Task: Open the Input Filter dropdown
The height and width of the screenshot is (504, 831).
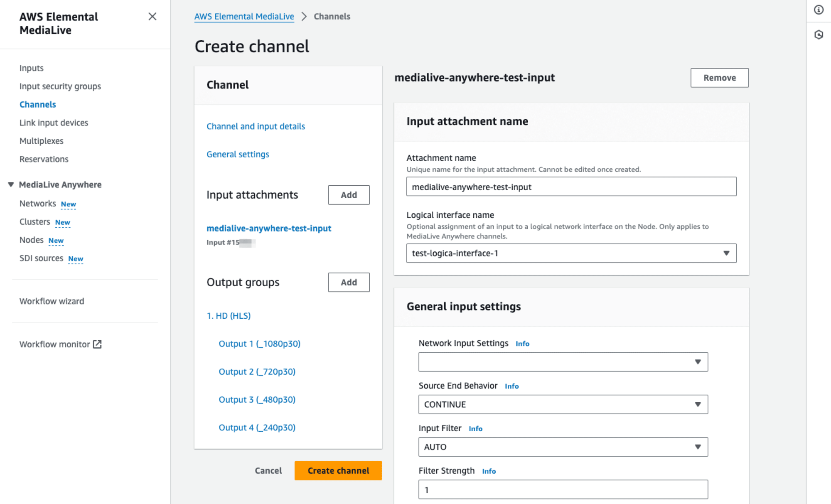Action: [x=563, y=447]
